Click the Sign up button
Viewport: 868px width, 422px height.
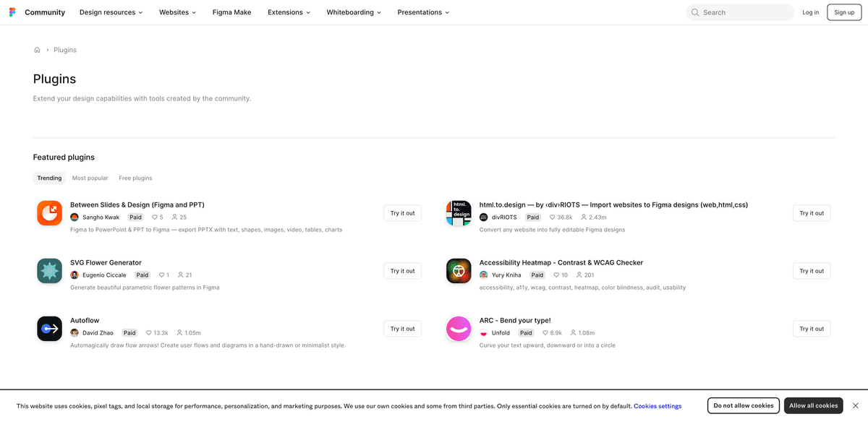(x=844, y=12)
